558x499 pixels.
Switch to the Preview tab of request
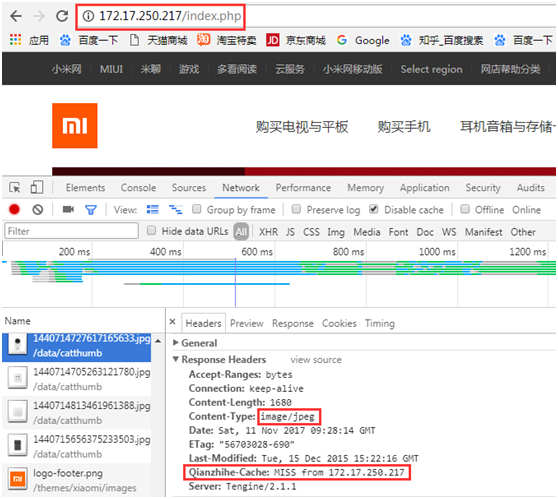pyautogui.click(x=247, y=323)
